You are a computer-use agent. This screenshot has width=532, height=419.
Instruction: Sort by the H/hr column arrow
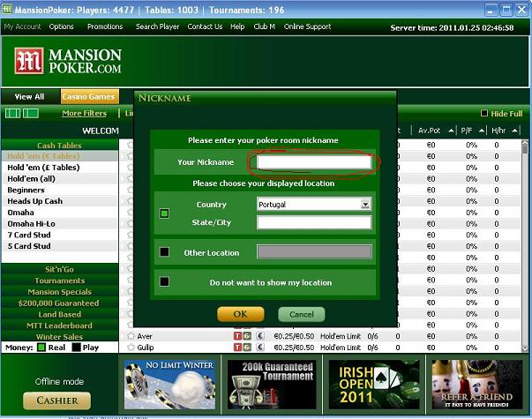[514, 131]
